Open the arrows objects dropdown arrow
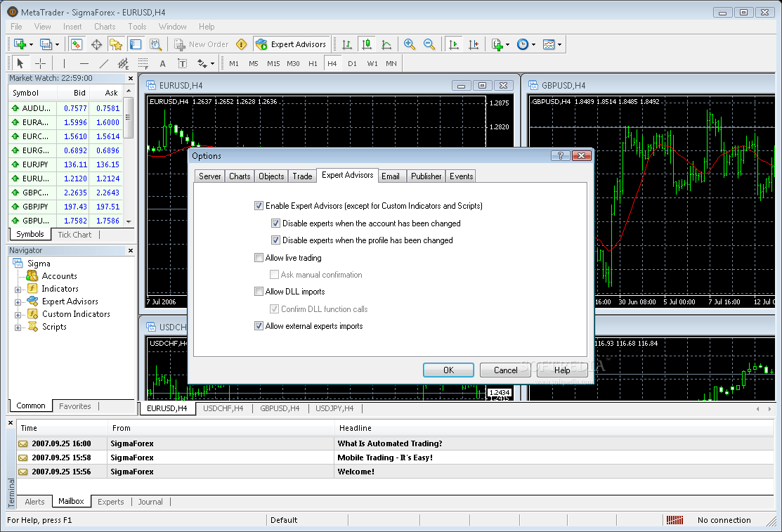Viewport: 782px width, 532px height. (212, 63)
